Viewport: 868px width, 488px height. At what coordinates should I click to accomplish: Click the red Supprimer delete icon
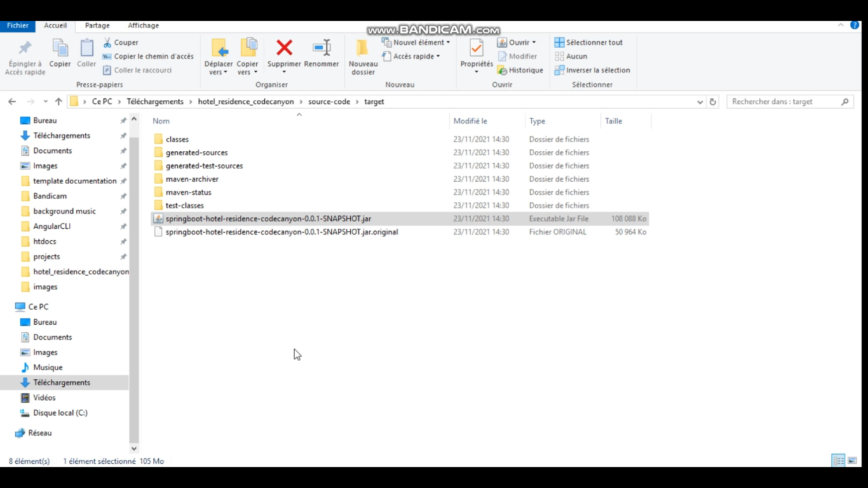(284, 48)
